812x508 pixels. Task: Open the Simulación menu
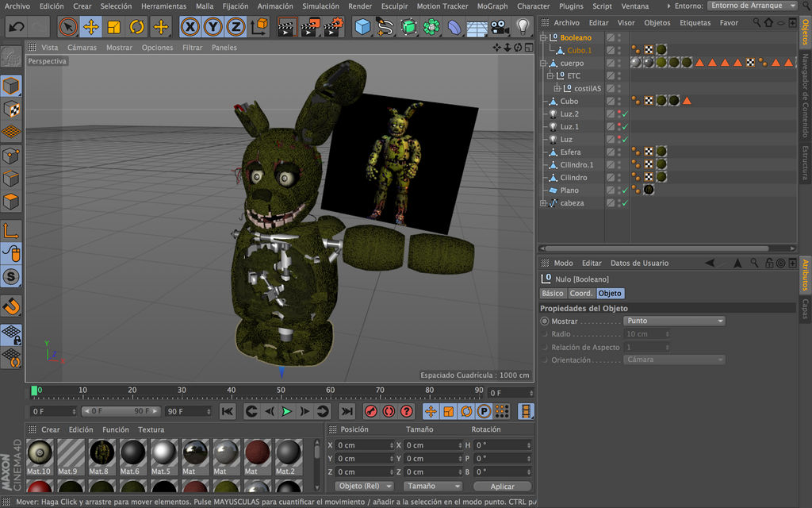click(320, 6)
